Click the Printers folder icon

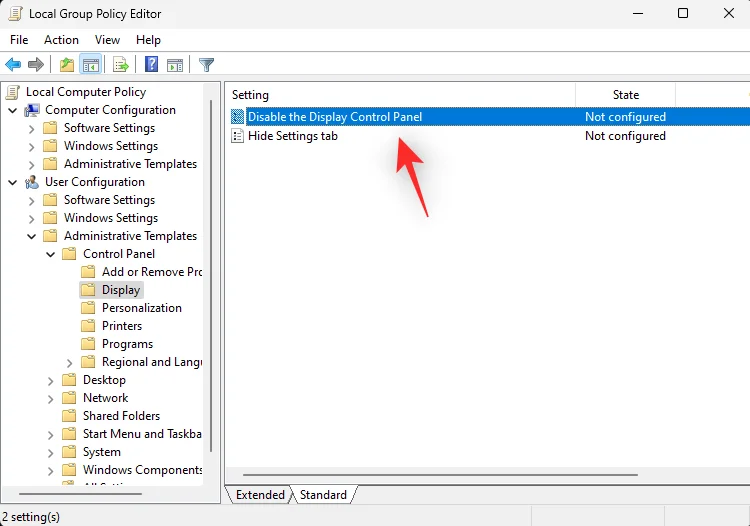tap(88, 326)
